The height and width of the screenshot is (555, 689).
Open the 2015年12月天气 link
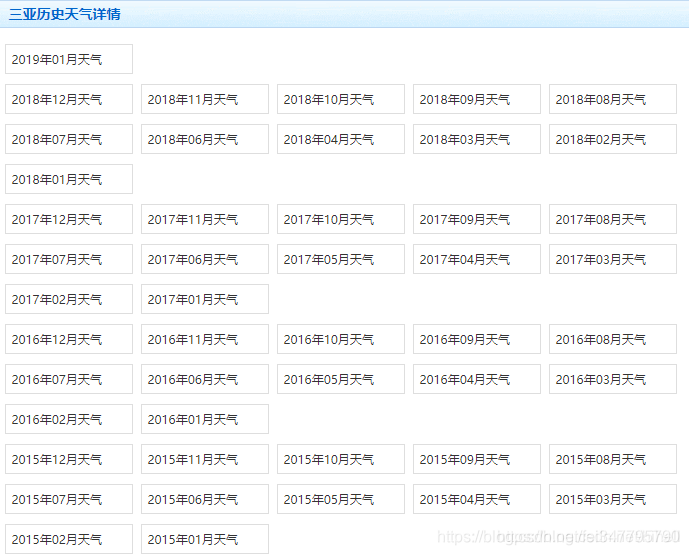click(x=69, y=459)
